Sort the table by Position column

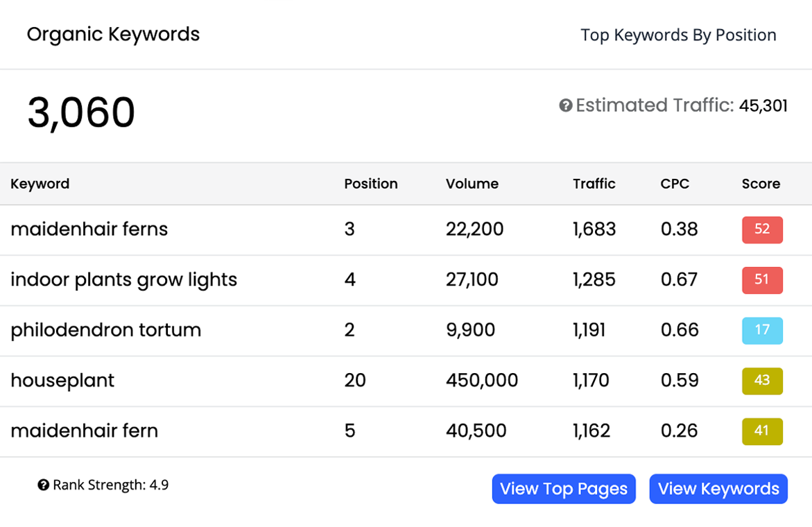pyautogui.click(x=371, y=184)
